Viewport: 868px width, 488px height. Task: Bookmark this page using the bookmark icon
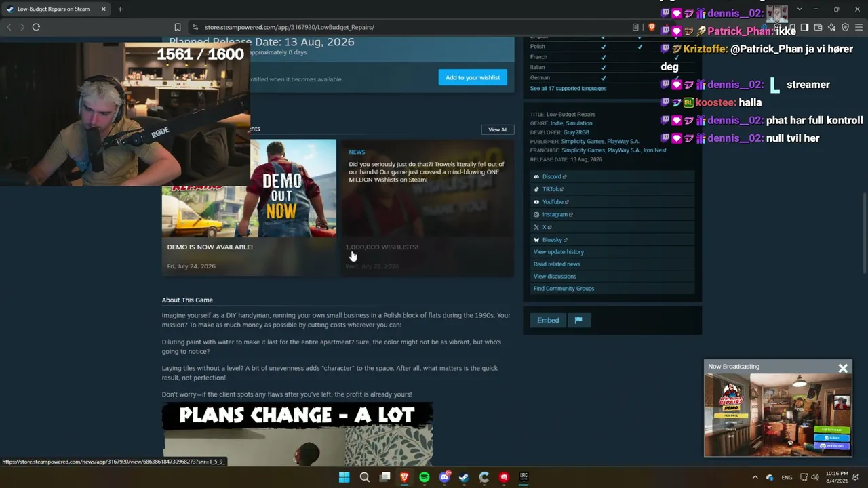pos(178,27)
